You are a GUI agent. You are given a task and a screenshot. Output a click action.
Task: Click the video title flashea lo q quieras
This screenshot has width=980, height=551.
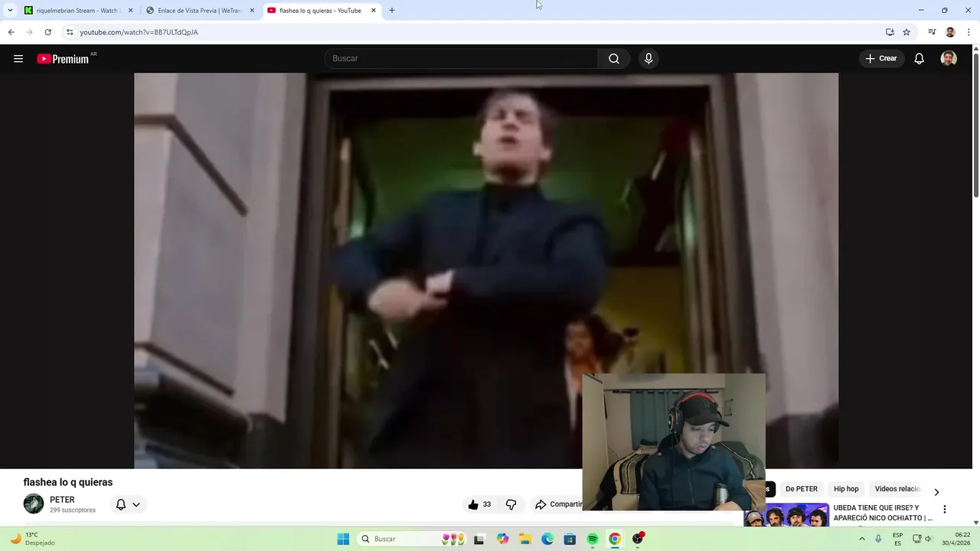pyautogui.click(x=68, y=482)
